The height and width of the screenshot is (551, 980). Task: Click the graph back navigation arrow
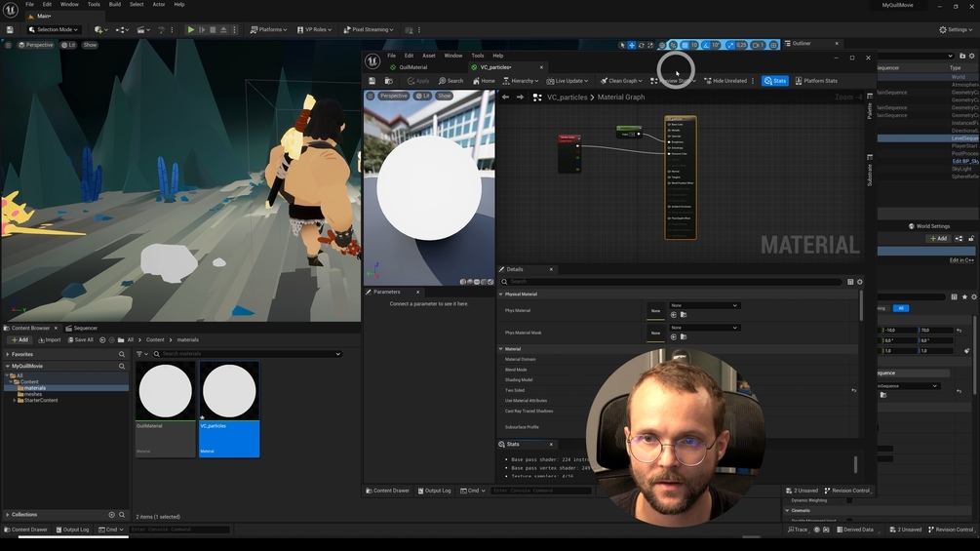point(506,97)
